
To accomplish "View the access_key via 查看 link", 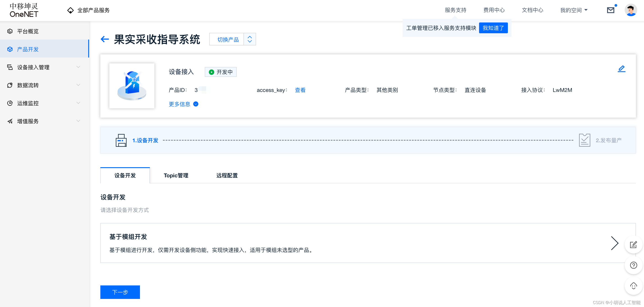I will click(x=300, y=90).
